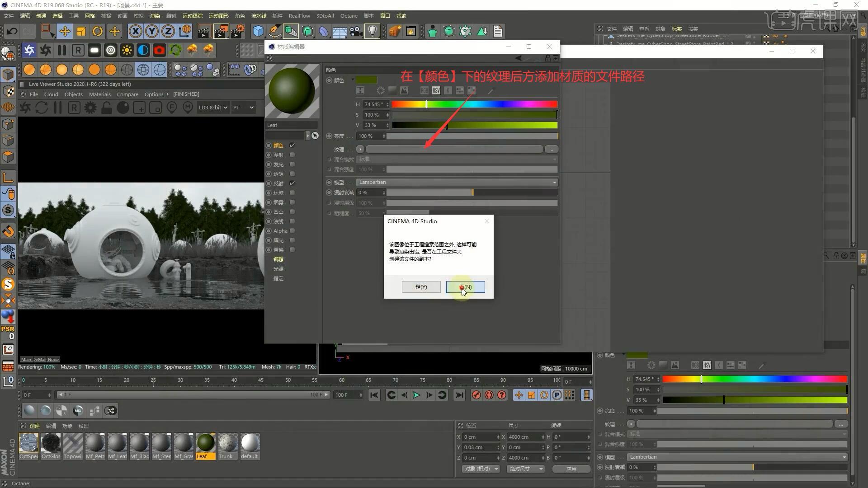Select the Rotate tool icon
Viewport: 868px width, 488px height.
click(98, 31)
